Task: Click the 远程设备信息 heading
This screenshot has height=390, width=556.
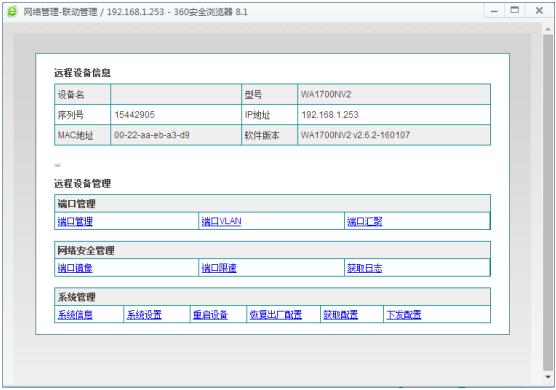Action: click(82, 73)
